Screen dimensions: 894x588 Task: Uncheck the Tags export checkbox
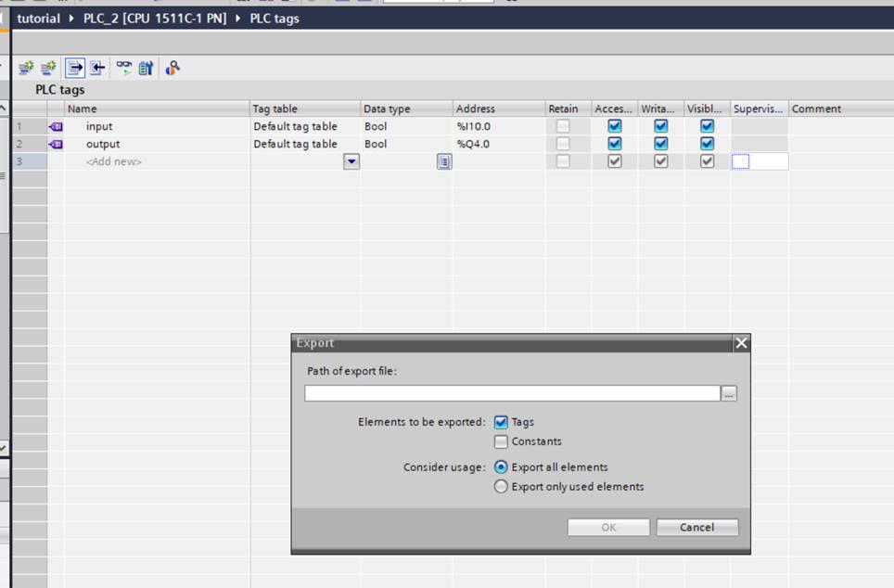502,422
